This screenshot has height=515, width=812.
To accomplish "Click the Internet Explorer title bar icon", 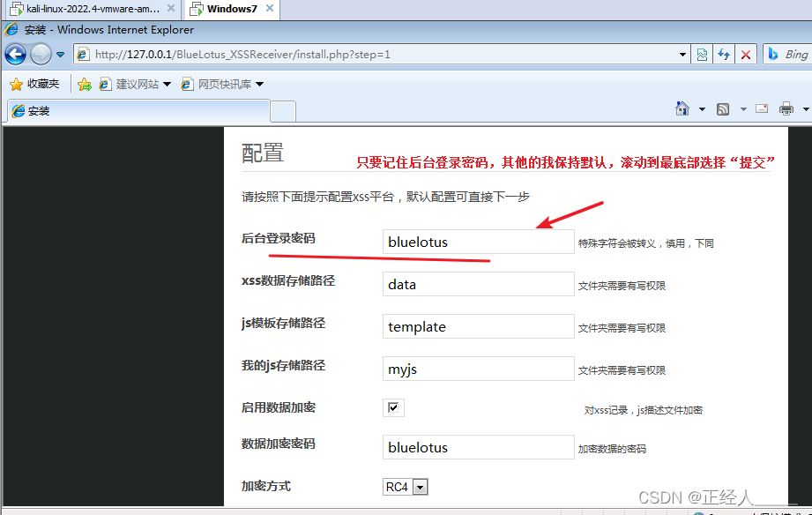I will coord(12,29).
